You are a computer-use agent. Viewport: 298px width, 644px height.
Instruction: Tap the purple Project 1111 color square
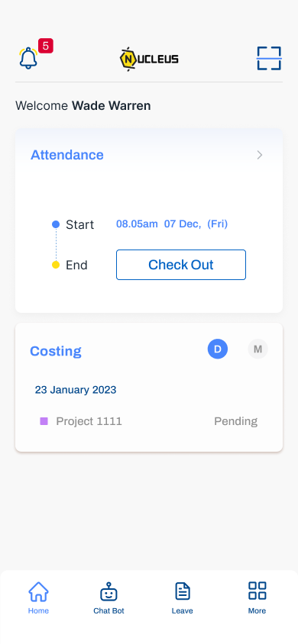click(44, 421)
